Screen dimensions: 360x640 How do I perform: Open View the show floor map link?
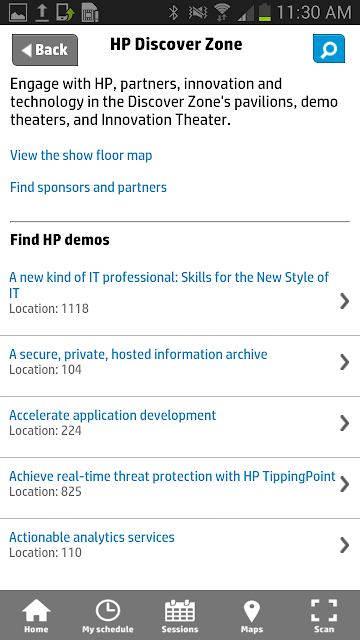coord(81,156)
